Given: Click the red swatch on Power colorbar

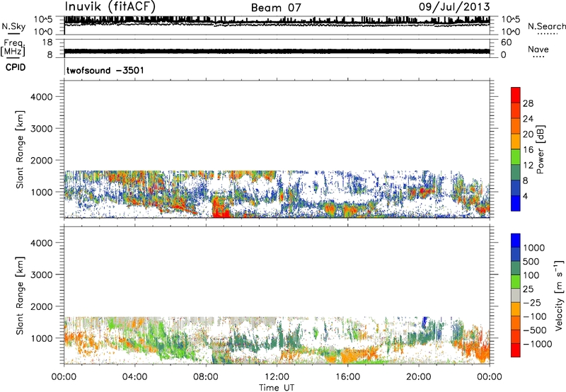Looking at the screenshot, I should click(516, 95).
